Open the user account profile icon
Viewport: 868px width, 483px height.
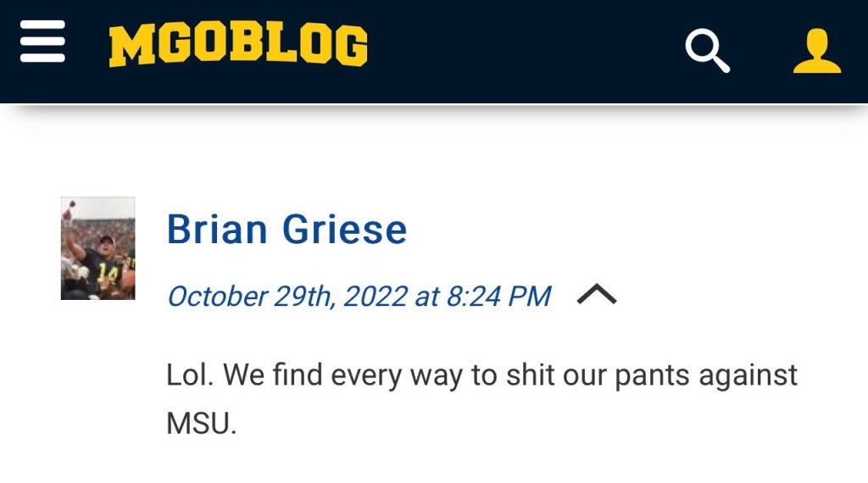[816, 50]
